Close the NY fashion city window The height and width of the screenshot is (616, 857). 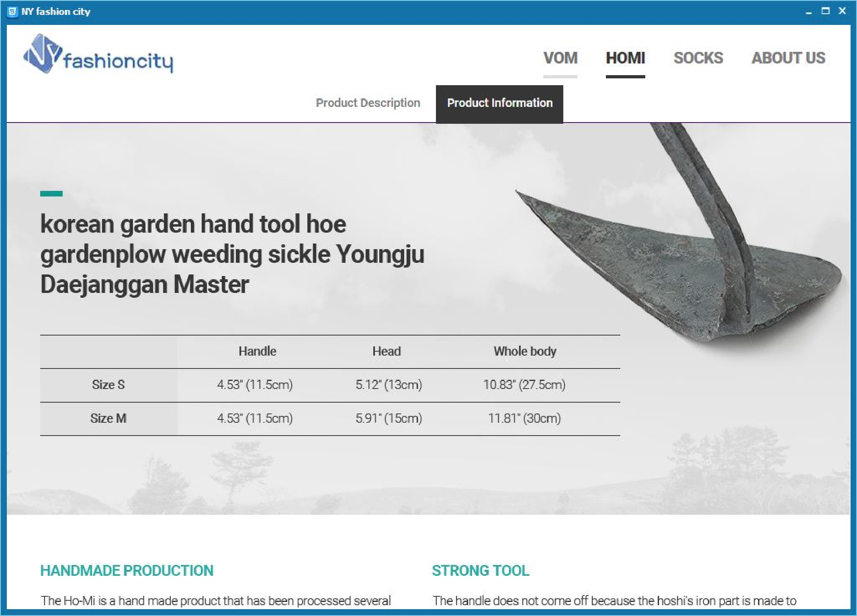(842, 11)
